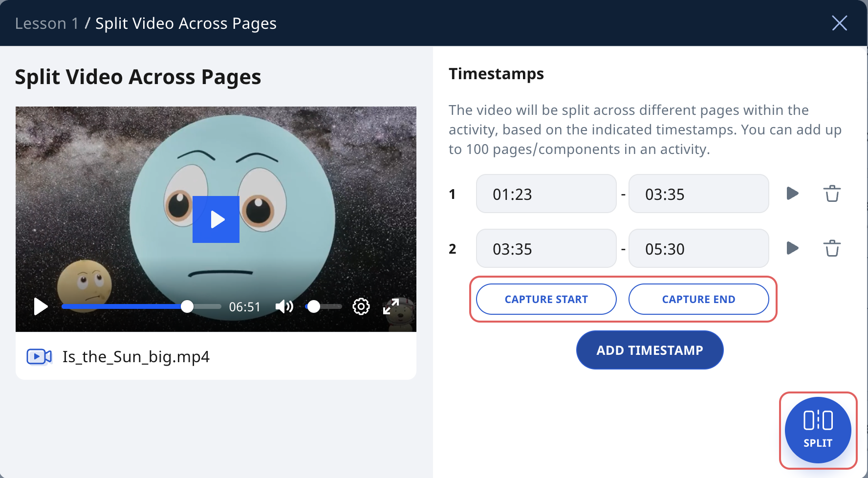This screenshot has width=868, height=478.
Task: Toggle fullscreen mode on the video player
Action: tap(391, 306)
